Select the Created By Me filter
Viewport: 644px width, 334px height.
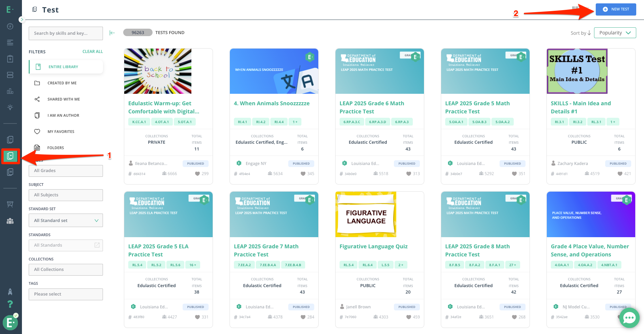(62, 83)
